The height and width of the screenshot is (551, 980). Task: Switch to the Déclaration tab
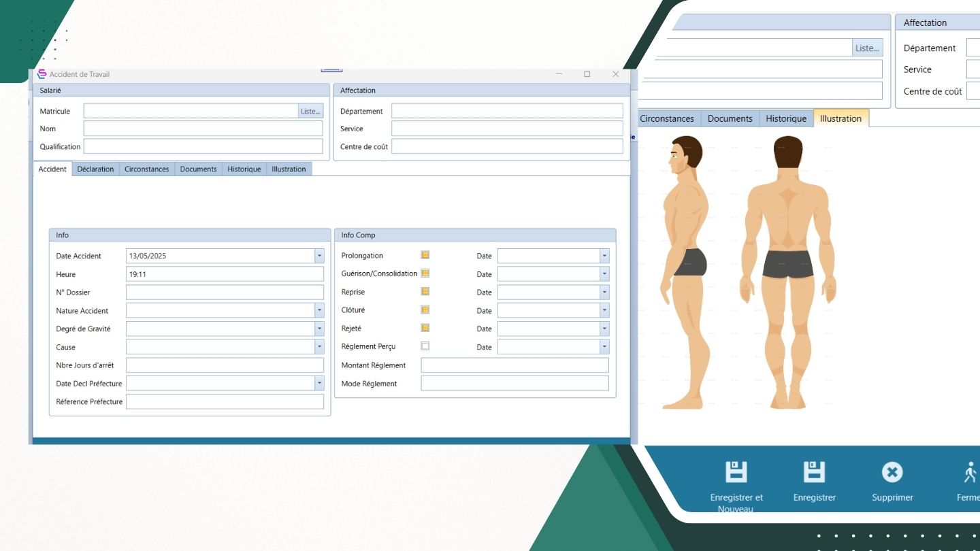pyautogui.click(x=95, y=169)
